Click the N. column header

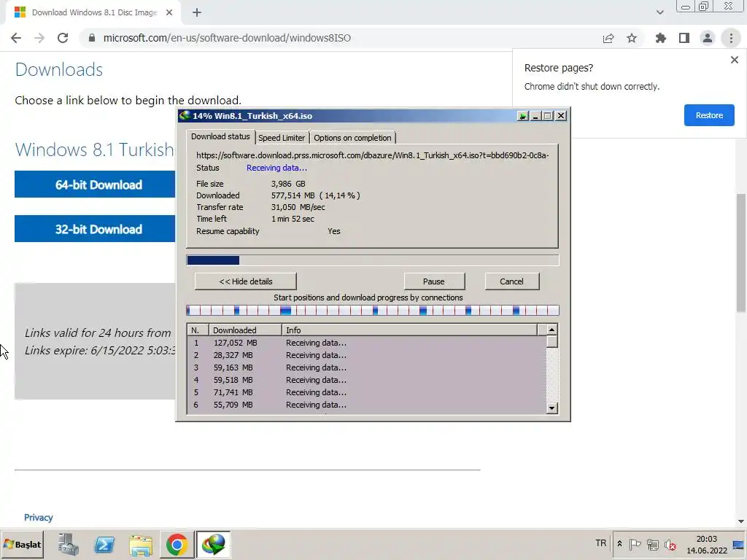point(198,330)
